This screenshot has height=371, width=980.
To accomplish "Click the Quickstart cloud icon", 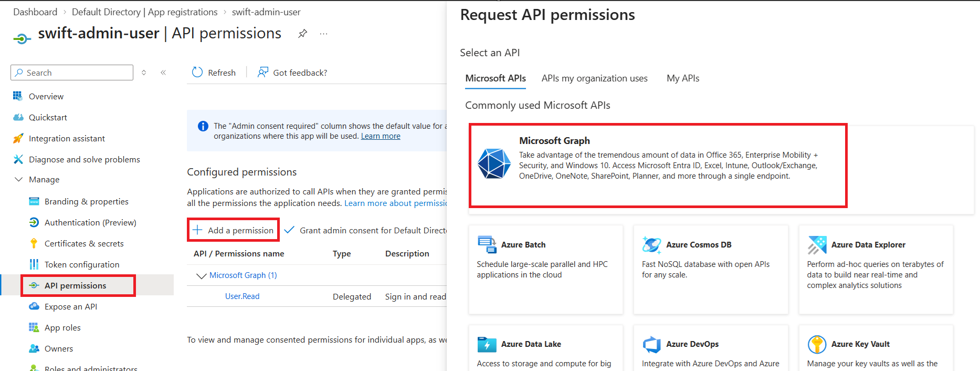I will (18, 117).
